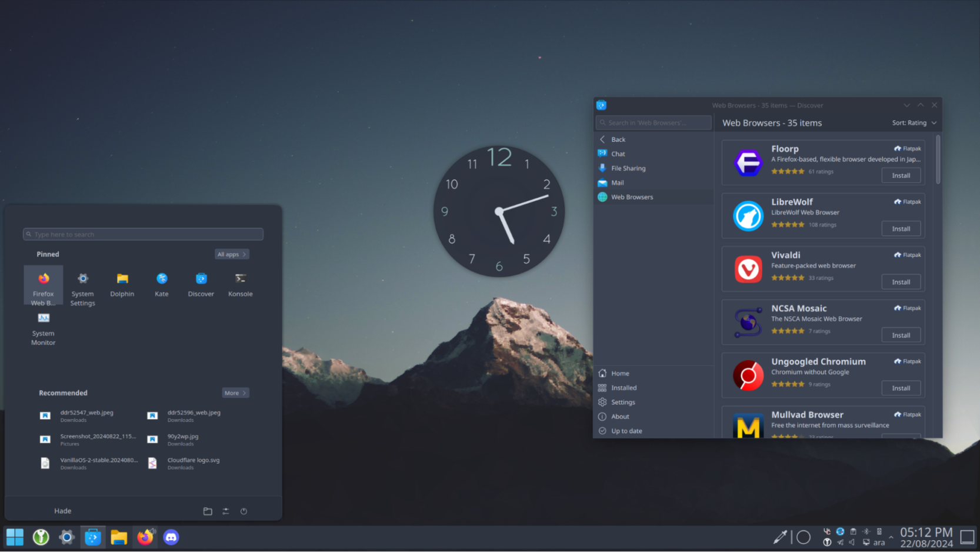Click the Ungoogled Chromium app icon
This screenshot has width=980, height=552.
click(x=748, y=375)
